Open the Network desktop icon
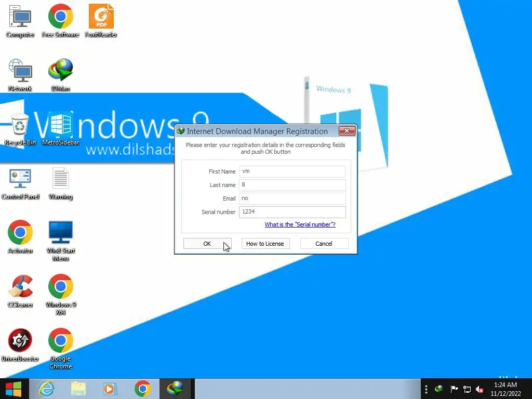 pyautogui.click(x=20, y=75)
